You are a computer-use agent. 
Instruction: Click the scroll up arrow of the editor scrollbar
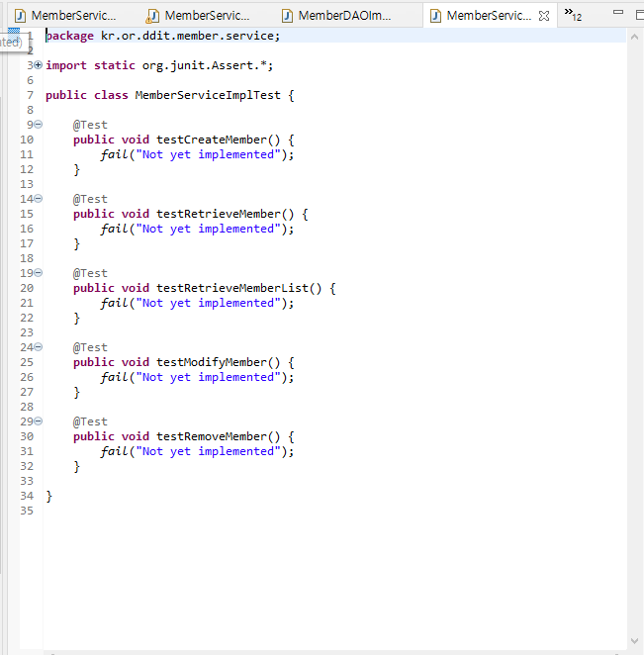click(x=634, y=37)
